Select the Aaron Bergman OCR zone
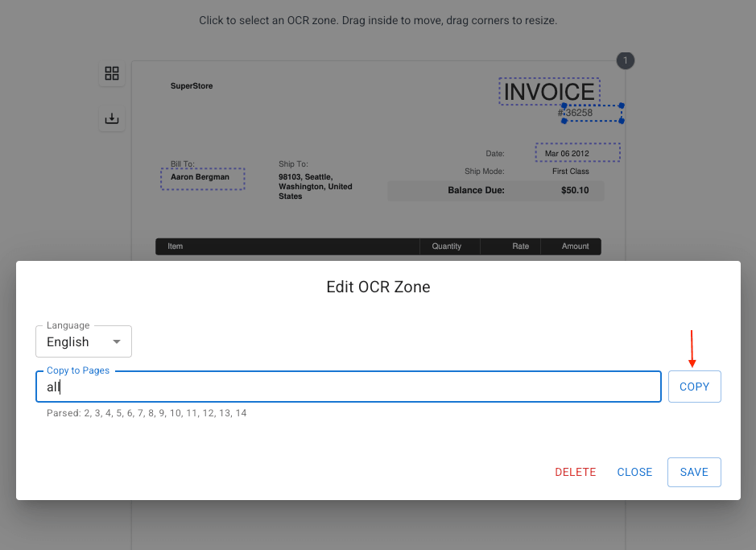This screenshot has height=550, width=756. [202, 178]
